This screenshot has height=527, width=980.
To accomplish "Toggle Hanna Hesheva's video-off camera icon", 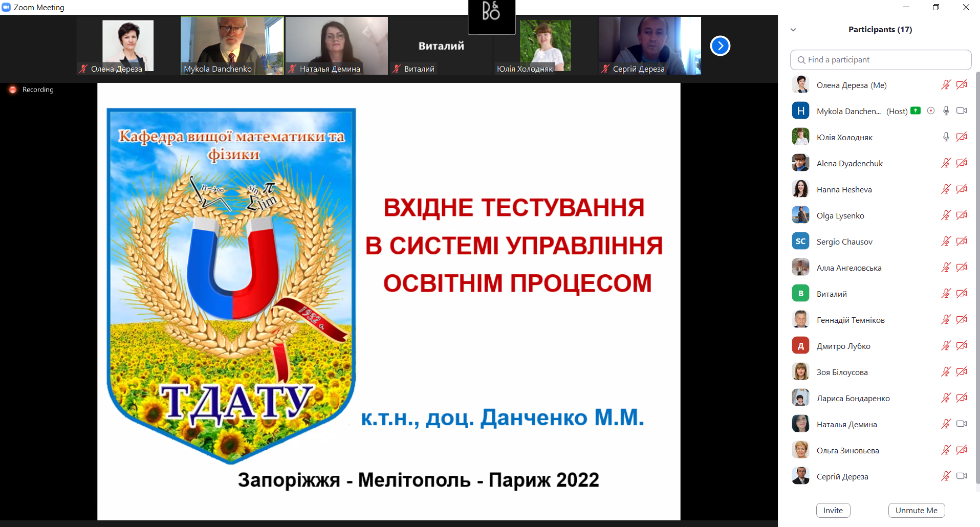I will (x=962, y=189).
